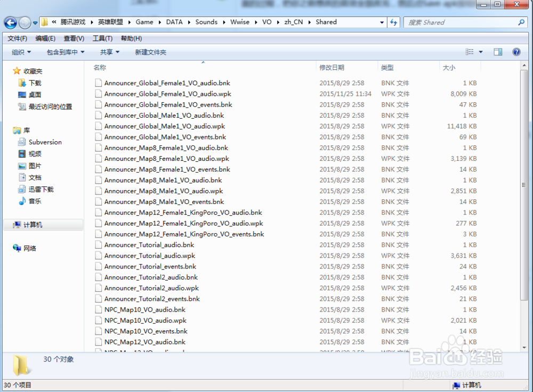Click file icon of Announcer_Map8_Male1_VO_audio.bnk
The image size is (533, 392).
(x=98, y=180)
